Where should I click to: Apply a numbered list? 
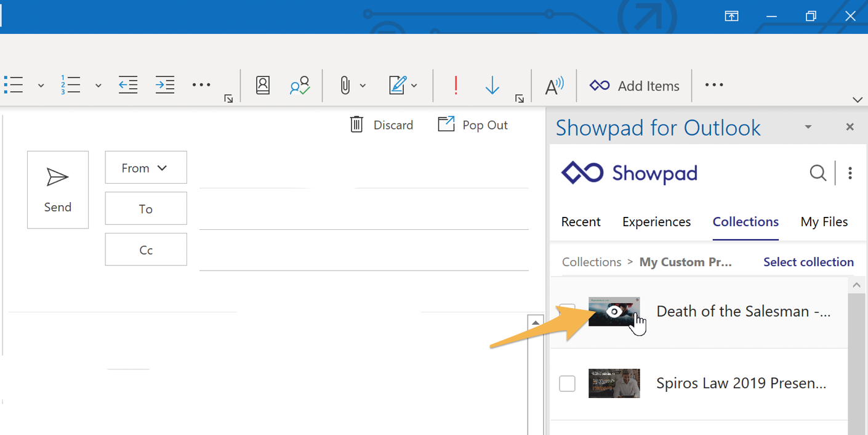tap(70, 85)
